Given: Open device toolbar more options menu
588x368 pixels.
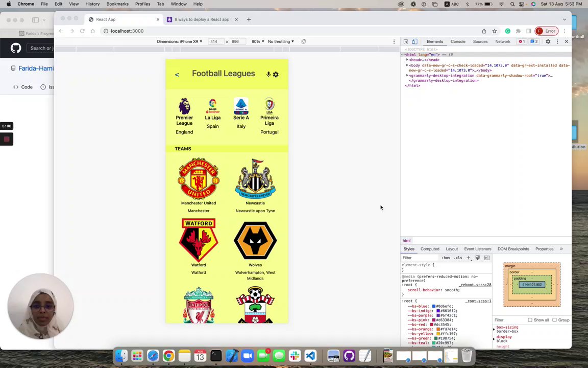Looking at the screenshot, I should (x=394, y=42).
